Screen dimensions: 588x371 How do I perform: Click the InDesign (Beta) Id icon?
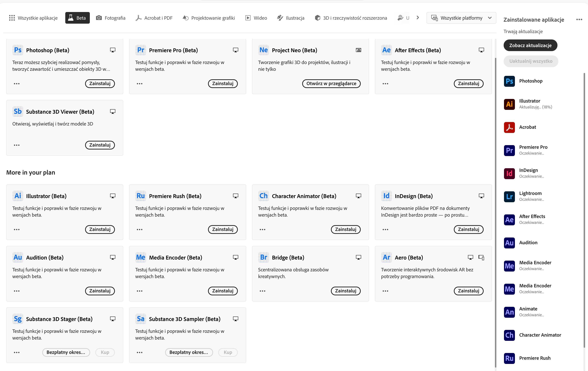point(386,196)
